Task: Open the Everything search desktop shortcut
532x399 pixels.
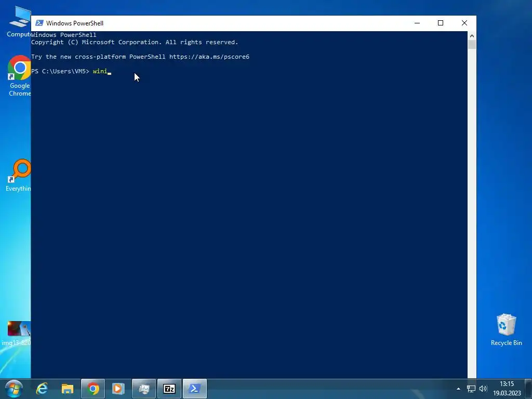Action: pos(19,176)
